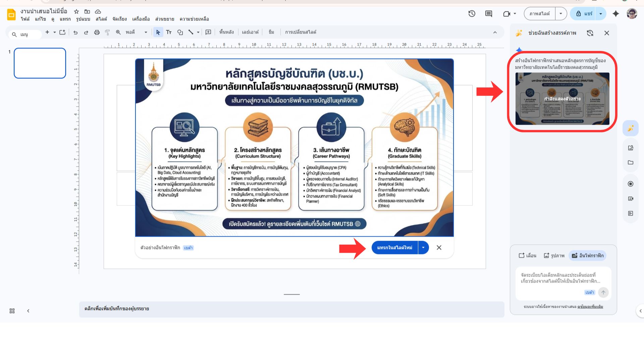This screenshot has width=644, height=362.
Task: Open the slideshow dropdown arrow
Action: coord(561,14)
